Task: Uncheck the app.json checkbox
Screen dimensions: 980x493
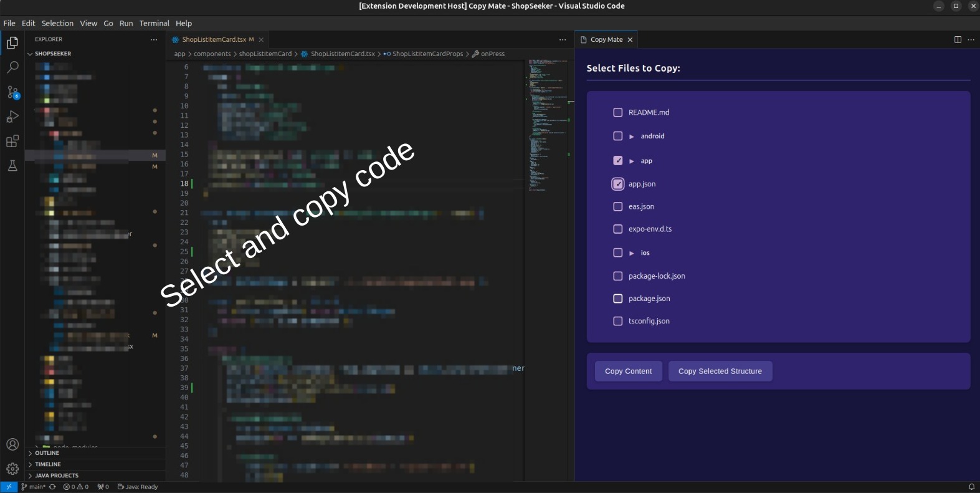Action: point(618,184)
